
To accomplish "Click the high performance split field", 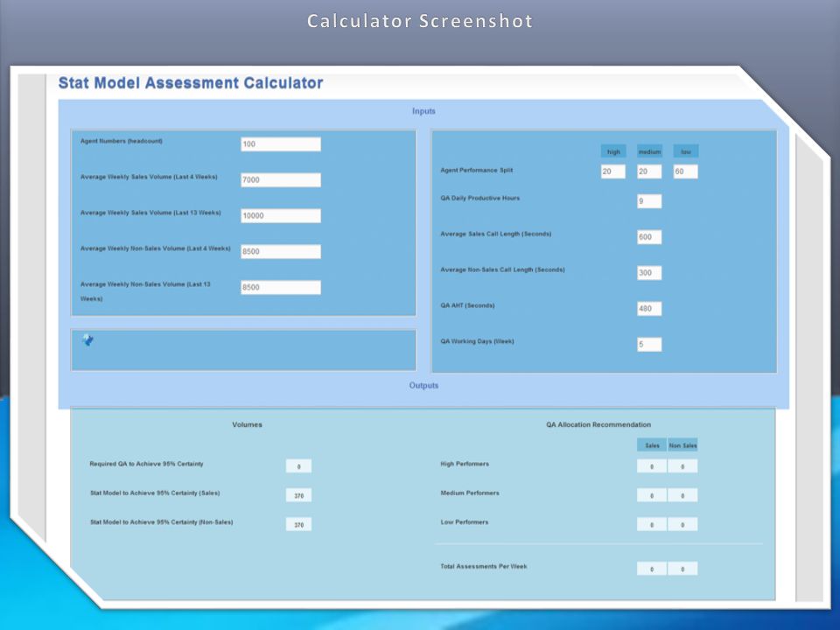I will pyautogui.click(x=612, y=171).
